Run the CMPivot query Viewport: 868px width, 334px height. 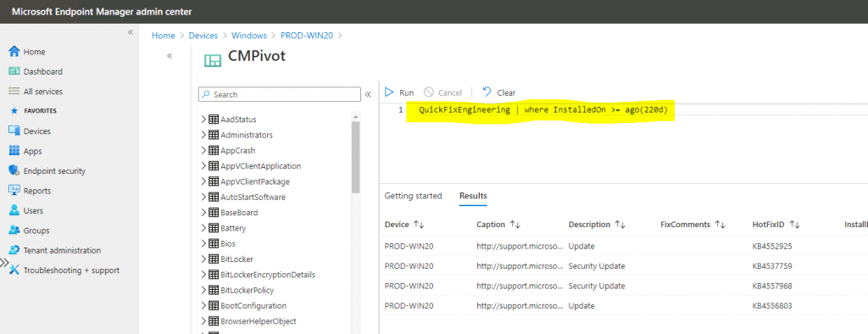point(399,92)
